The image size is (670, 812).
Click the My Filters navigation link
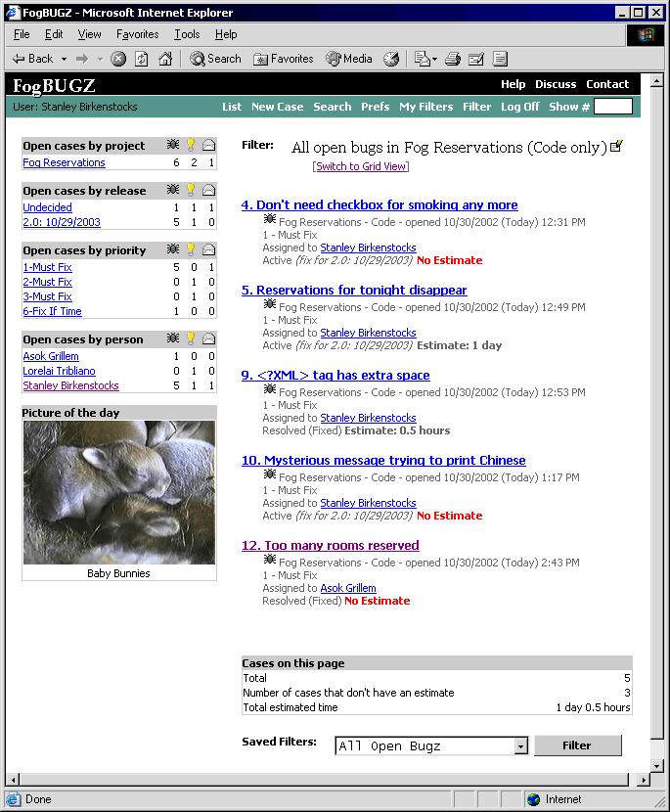coord(426,107)
